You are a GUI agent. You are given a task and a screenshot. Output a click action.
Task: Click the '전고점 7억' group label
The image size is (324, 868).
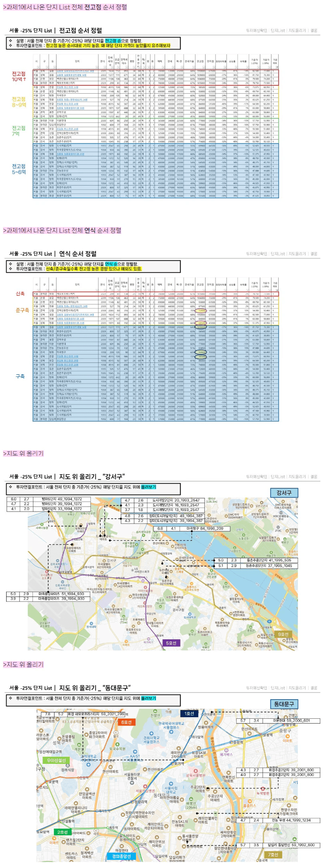pos(18,131)
